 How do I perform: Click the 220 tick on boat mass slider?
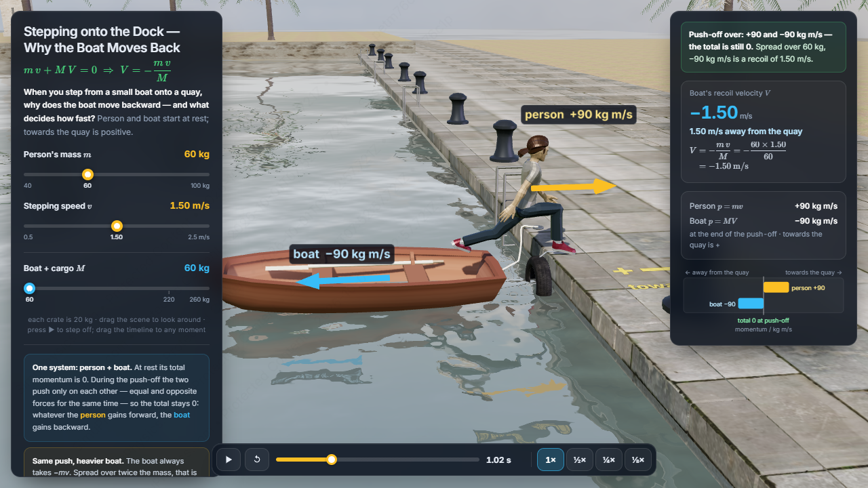(169, 299)
